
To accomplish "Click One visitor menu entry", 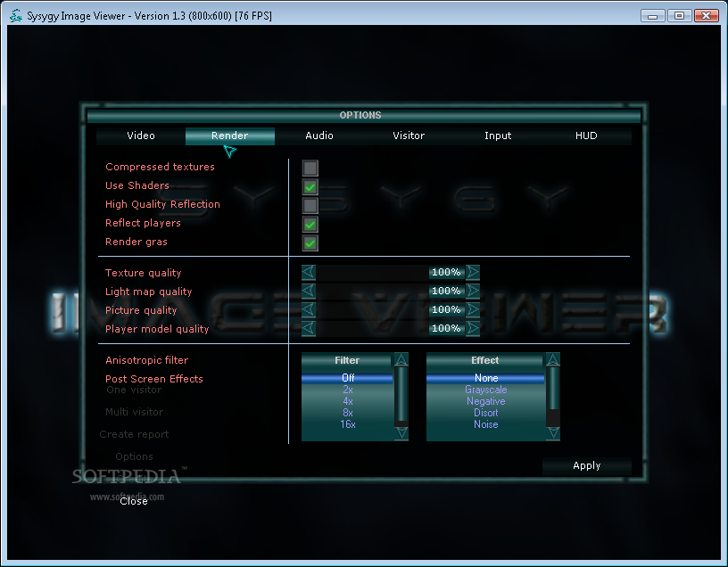I will pyautogui.click(x=134, y=390).
